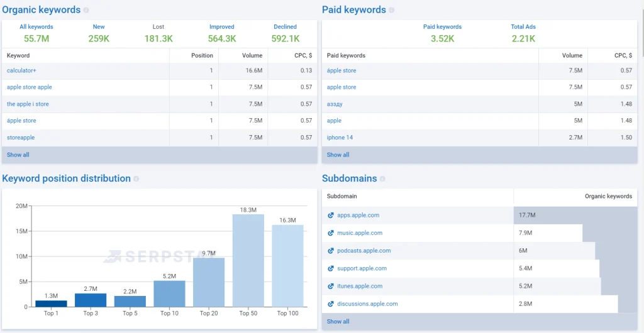Viewport: 644px width, 333px height.
Task: Open external link icon for itunes.apple.com
Action: [x=330, y=287]
